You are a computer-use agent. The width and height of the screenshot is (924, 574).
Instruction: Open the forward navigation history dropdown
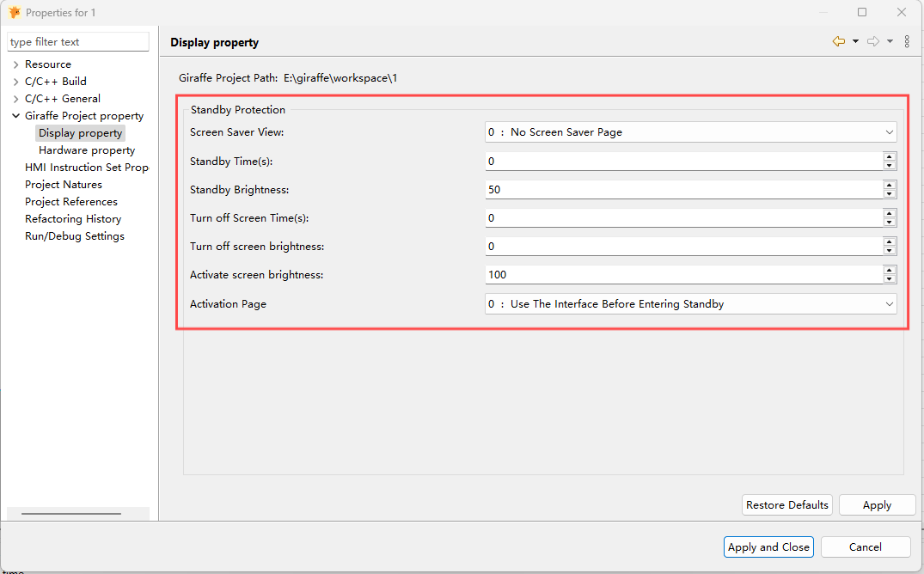click(x=889, y=41)
